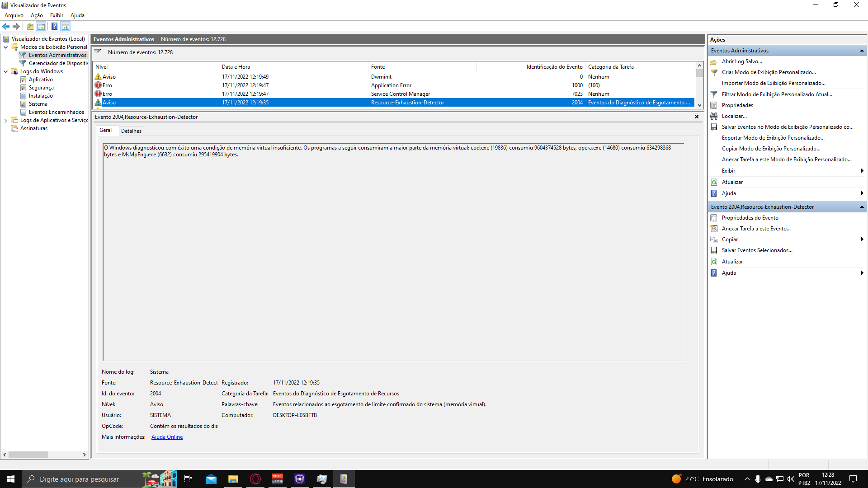This screenshot has width=868, height=488.
Task: Click the warning icon of the Dwminit event
Action: (98, 77)
